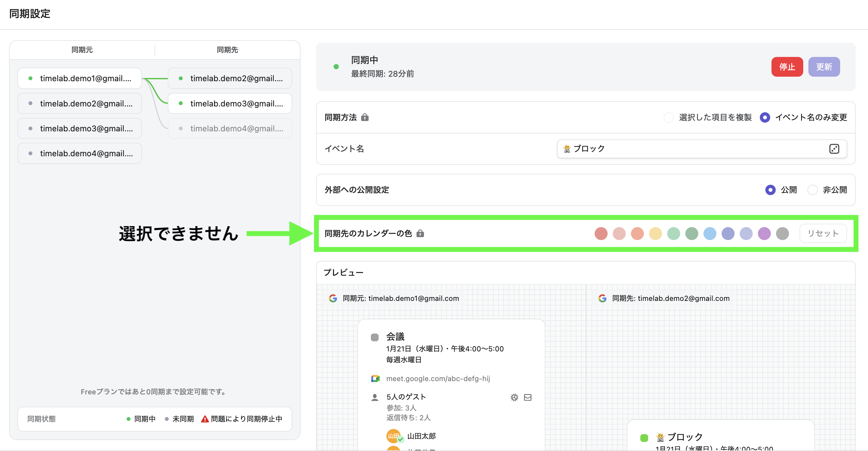Image resolution: width=868 pixels, height=451 pixels.
Task: Click the red warning triangle in 同期状態
Action: [205, 419]
